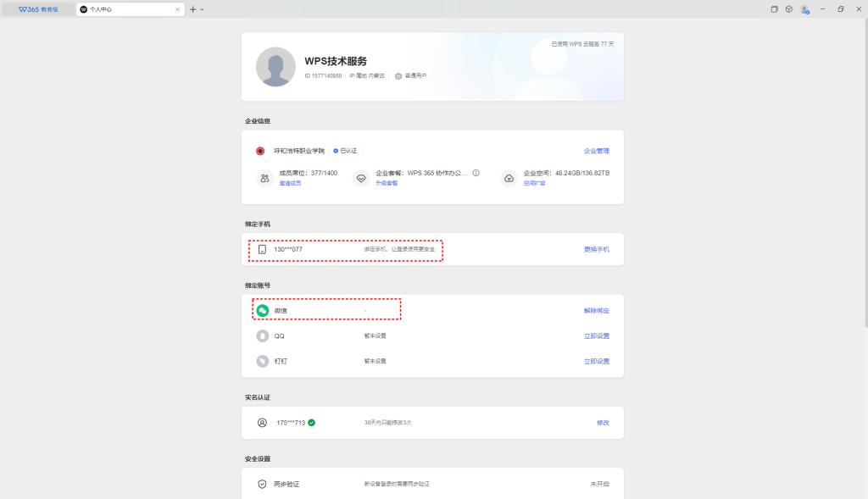
Task: Open the 升级套餐 link
Action: [387, 183]
